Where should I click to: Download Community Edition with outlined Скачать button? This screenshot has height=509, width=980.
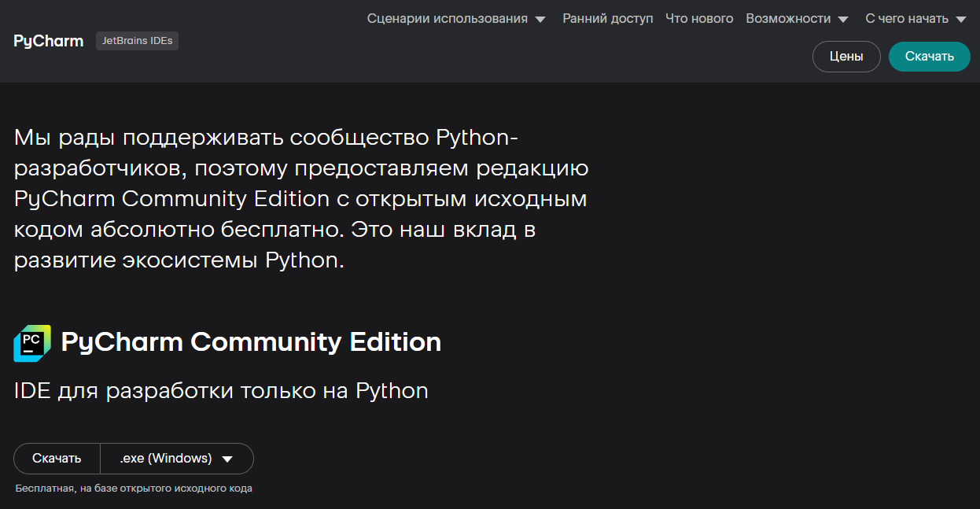click(57, 459)
